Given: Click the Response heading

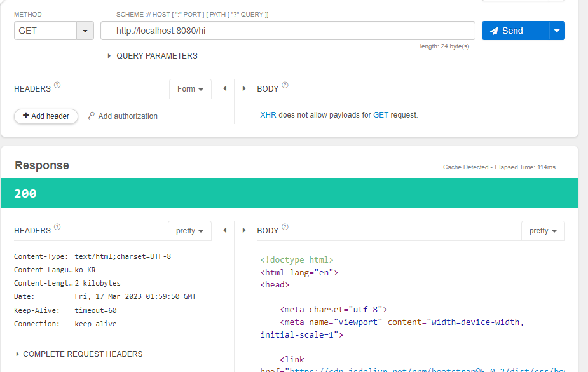Looking at the screenshot, I should click(42, 165).
